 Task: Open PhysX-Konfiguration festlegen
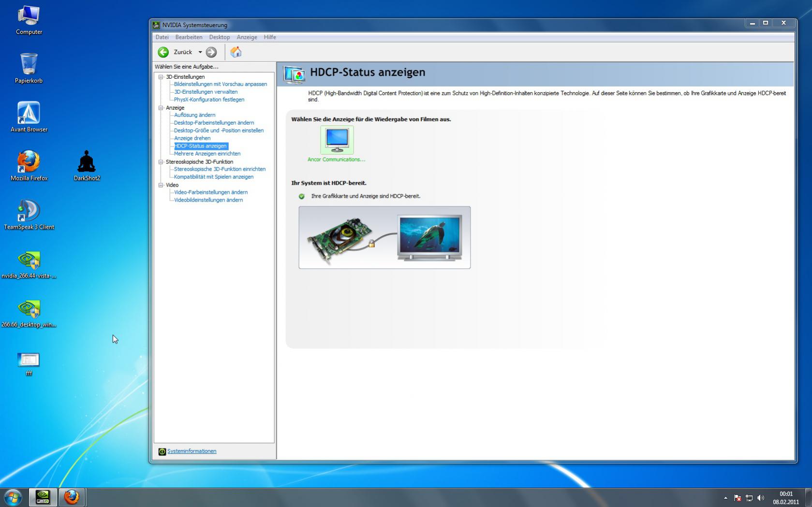(x=209, y=100)
